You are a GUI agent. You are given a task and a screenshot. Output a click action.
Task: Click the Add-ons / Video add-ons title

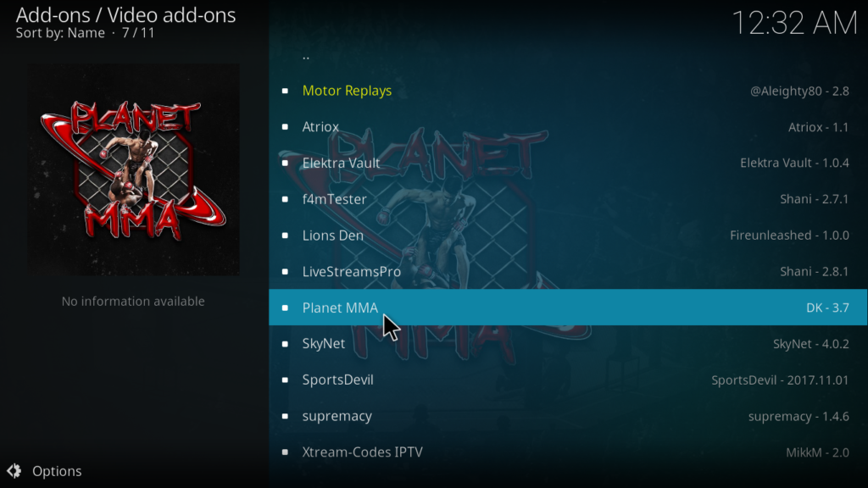[x=125, y=15]
